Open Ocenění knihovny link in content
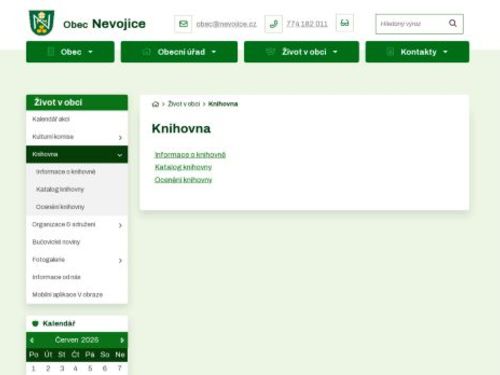The height and width of the screenshot is (375, 500). point(183,180)
